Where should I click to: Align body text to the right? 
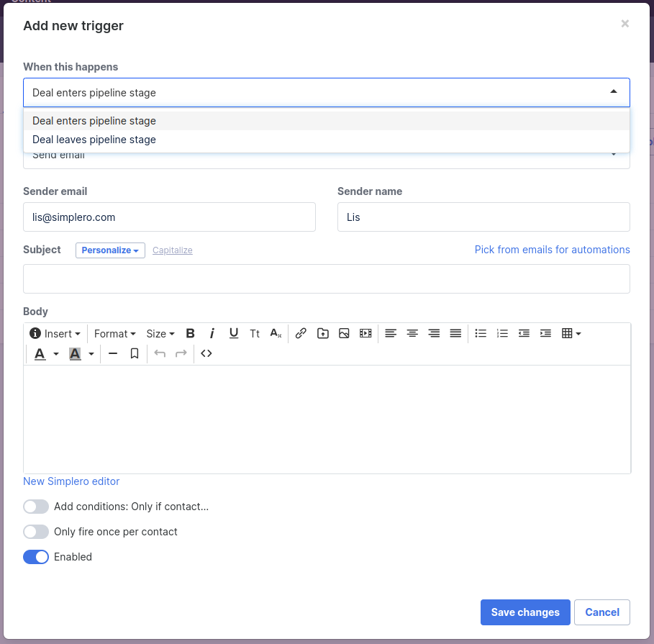point(434,333)
